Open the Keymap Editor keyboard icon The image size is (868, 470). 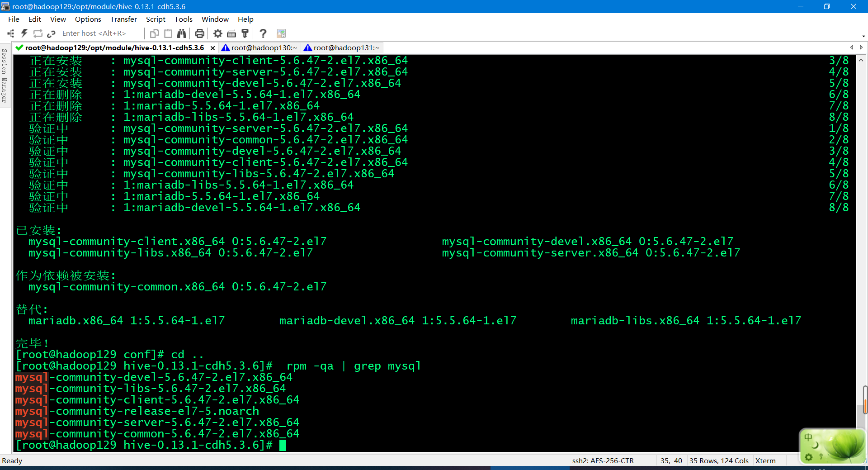(231, 33)
